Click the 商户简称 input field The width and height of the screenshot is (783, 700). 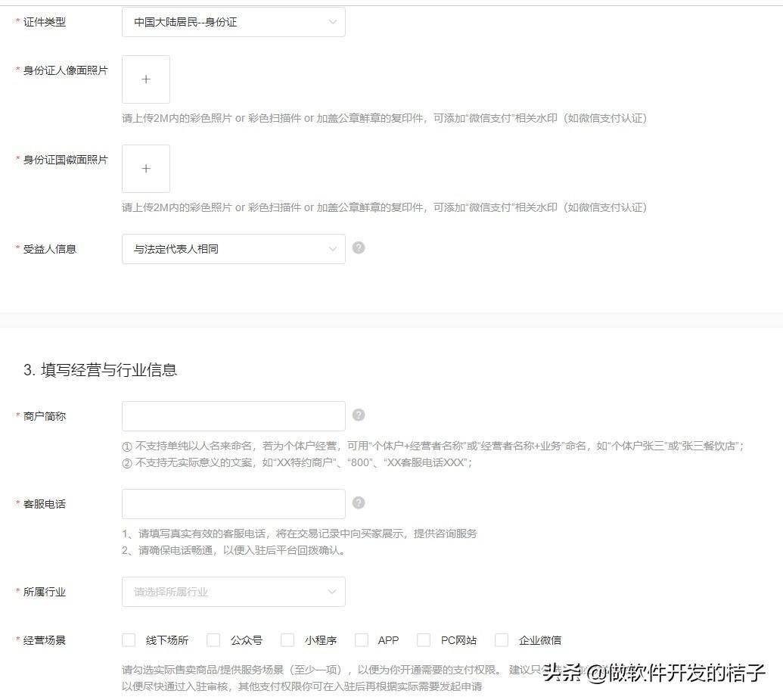233,416
